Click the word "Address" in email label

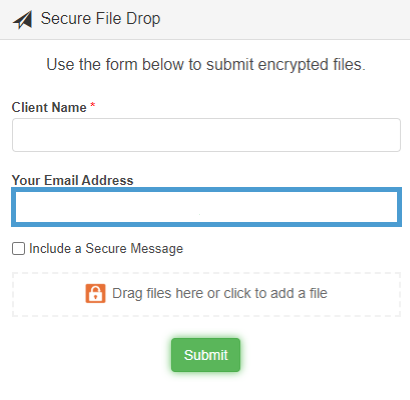click(x=107, y=180)
